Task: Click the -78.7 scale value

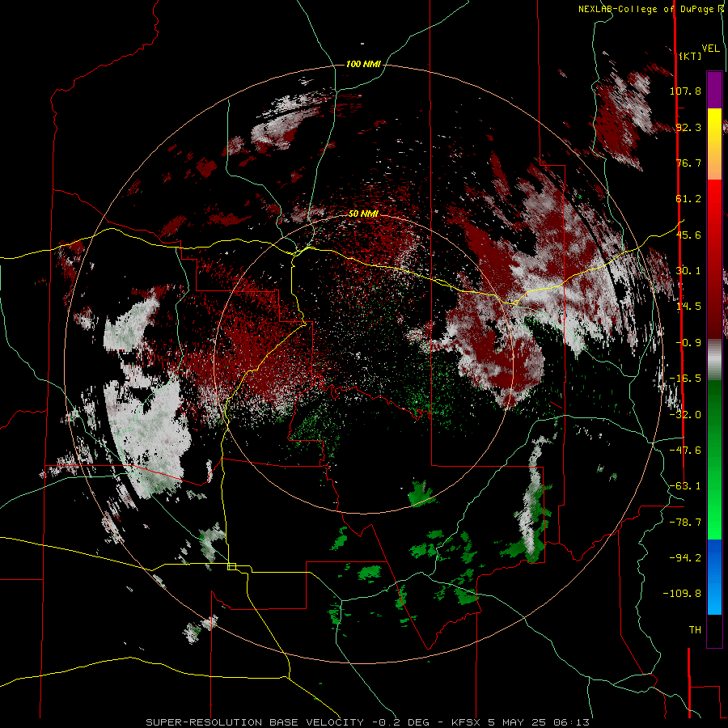Action: pyautogui.click(x=685, y=523)
